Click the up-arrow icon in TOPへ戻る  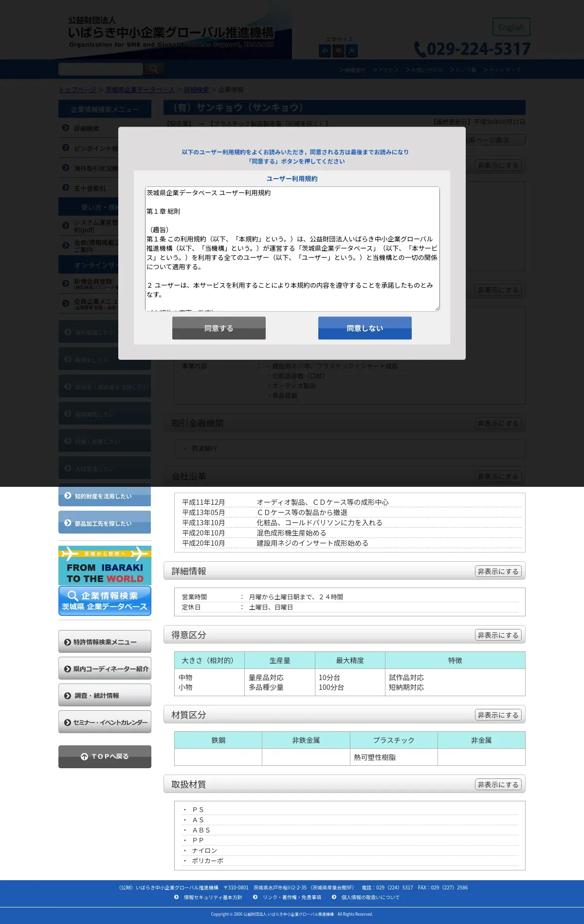pos(84,757)
